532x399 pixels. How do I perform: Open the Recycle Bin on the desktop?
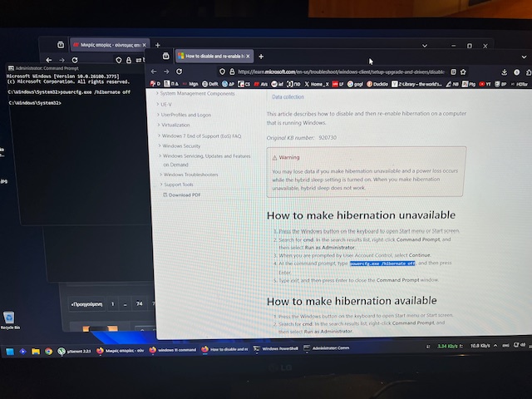[8, 319]
